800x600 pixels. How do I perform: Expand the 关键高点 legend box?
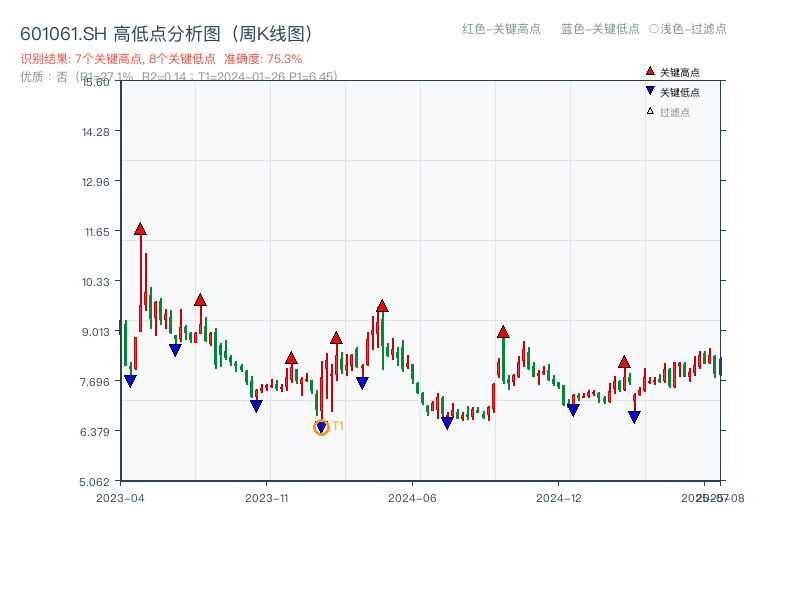coord(672,72)
